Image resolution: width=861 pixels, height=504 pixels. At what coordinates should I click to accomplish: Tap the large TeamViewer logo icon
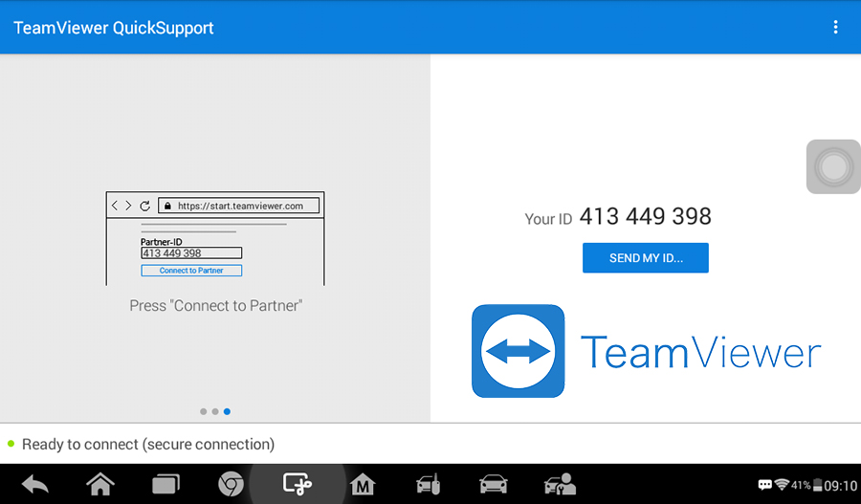pos(518,351)
